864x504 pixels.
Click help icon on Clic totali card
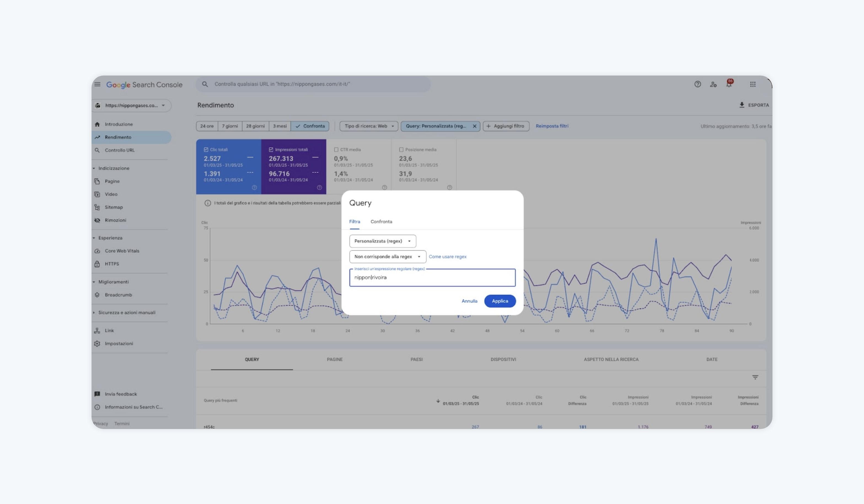click(254, 187)
